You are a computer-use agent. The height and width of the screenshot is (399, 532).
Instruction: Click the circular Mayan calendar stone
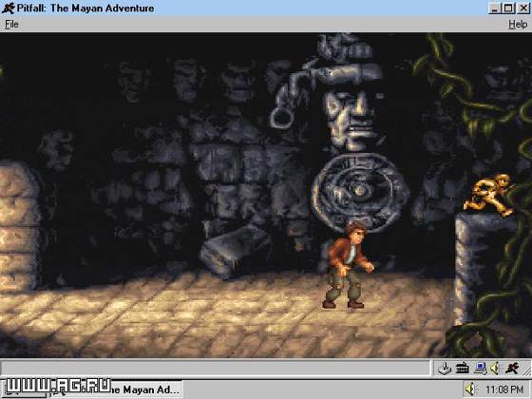point(360,192)
